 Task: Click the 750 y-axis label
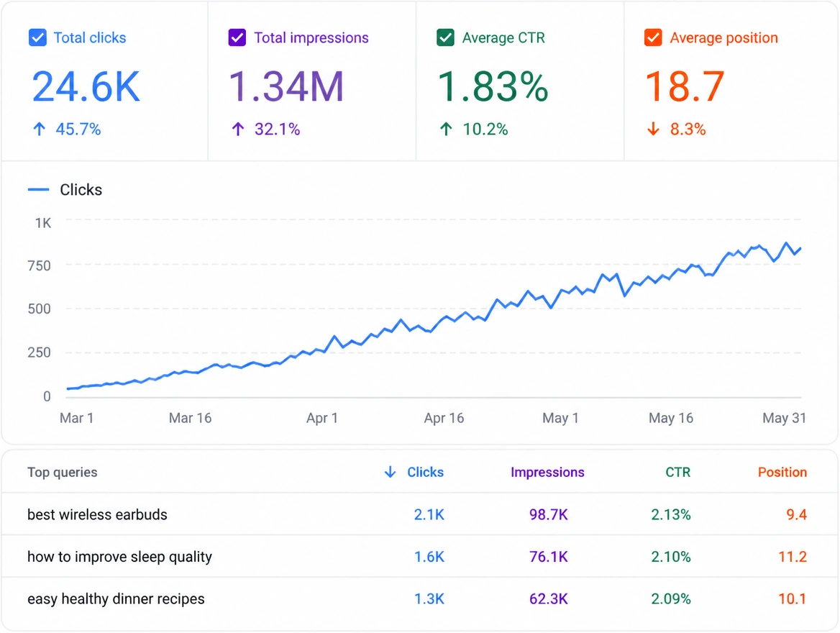(39, 266)
